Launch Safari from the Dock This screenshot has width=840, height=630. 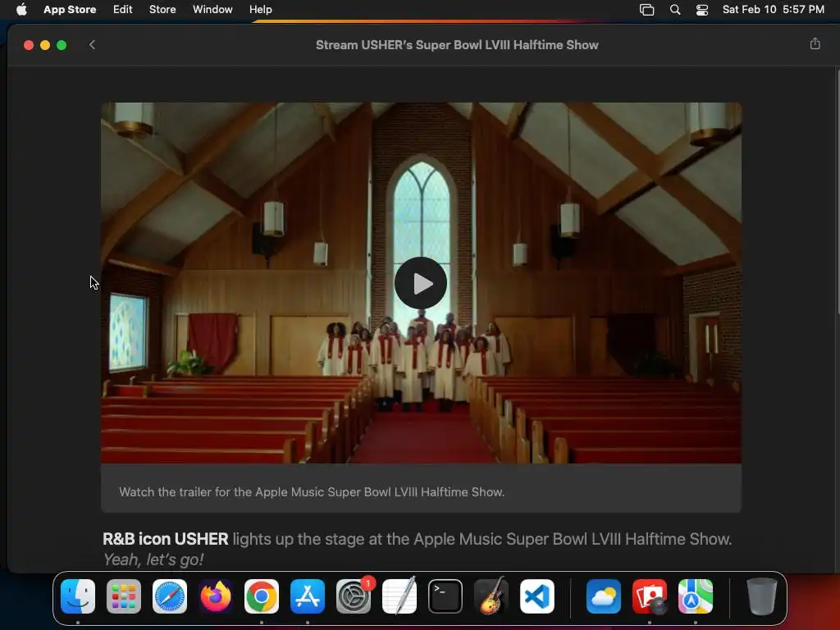[170, 596]
